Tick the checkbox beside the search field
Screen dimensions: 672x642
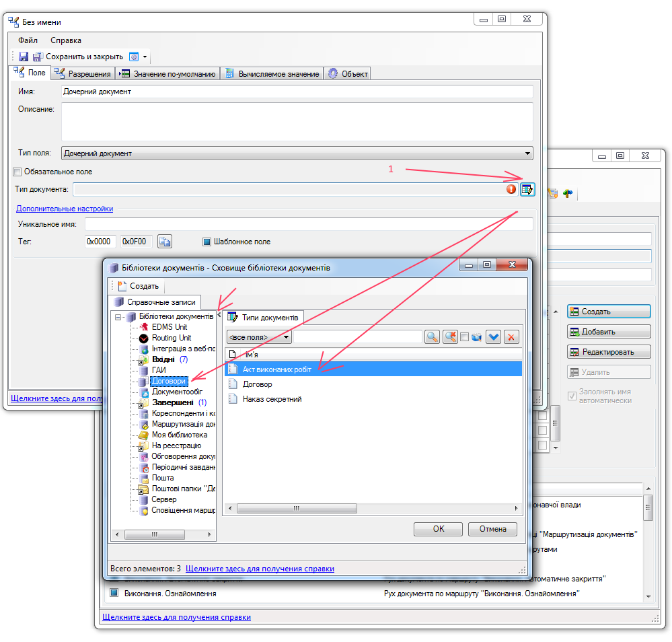pyautogui.click(x=464, y=337)
